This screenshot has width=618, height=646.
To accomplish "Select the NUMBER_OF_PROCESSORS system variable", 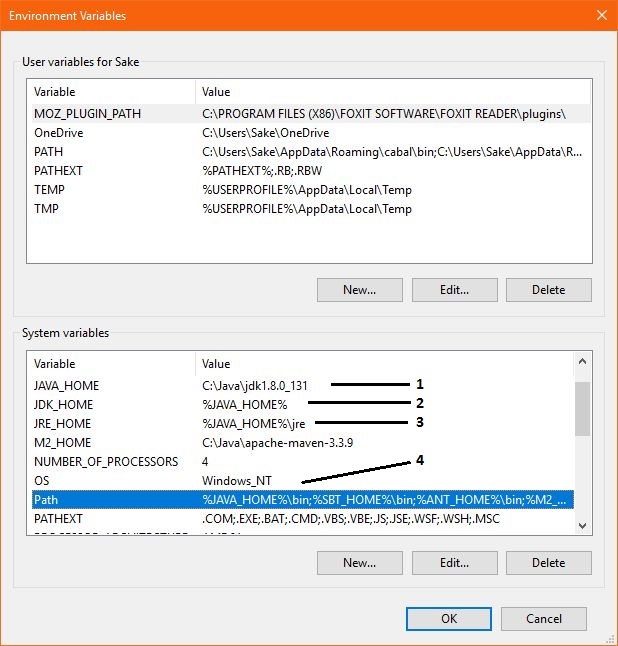I will tap(303, 461).
